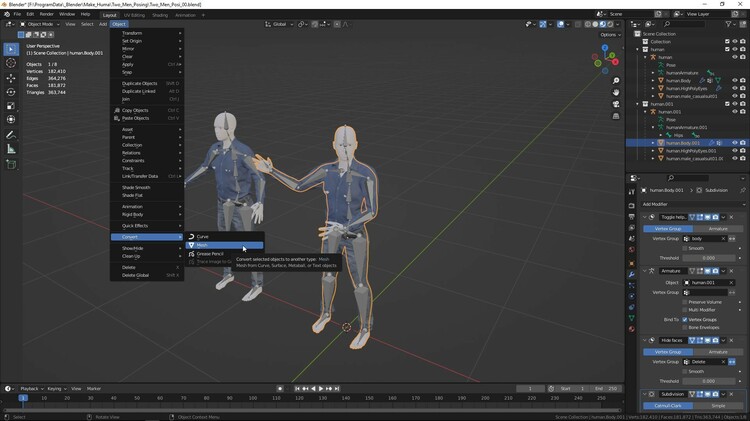Click the play animation button

click(x=319, y=388)
